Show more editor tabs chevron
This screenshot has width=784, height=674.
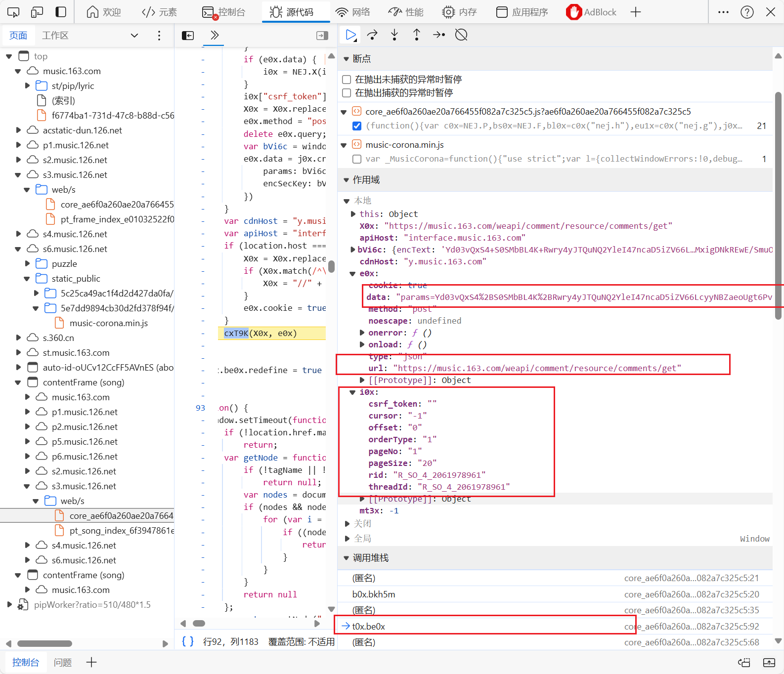214,35
